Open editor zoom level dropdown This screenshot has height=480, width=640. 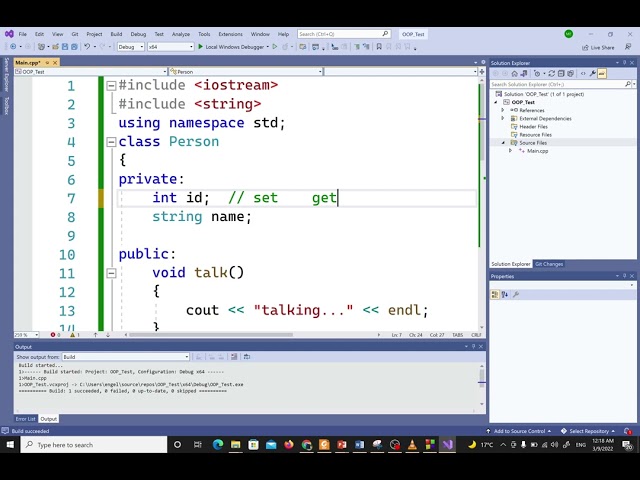pyautogui.click(x=27, y=335)
